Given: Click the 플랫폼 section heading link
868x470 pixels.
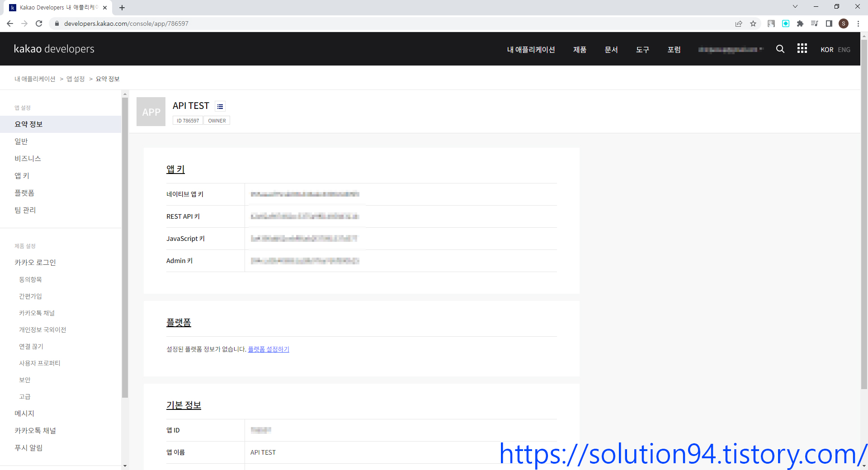Looking at the screenshot, I should coord(179,323).
